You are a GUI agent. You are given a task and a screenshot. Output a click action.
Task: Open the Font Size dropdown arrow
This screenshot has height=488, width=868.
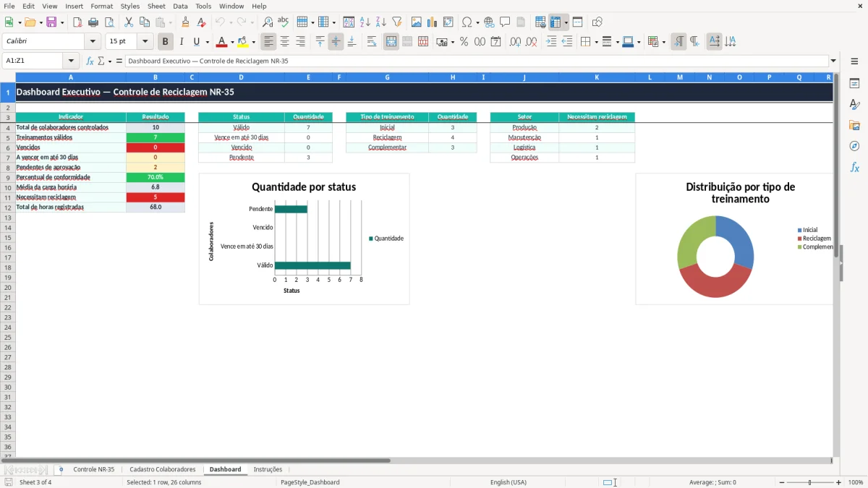pyautogui.click(x=145, y=42)
